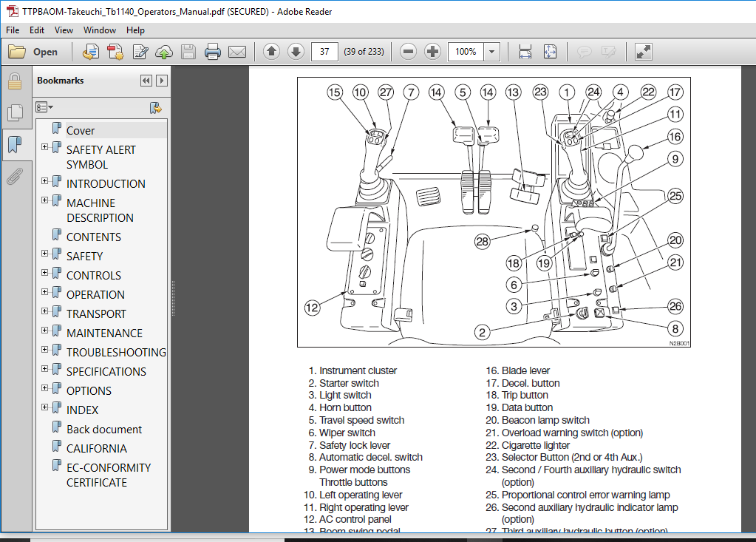
Task: Toggle read mode full-screen icon
Action: [x=643, y=52]
